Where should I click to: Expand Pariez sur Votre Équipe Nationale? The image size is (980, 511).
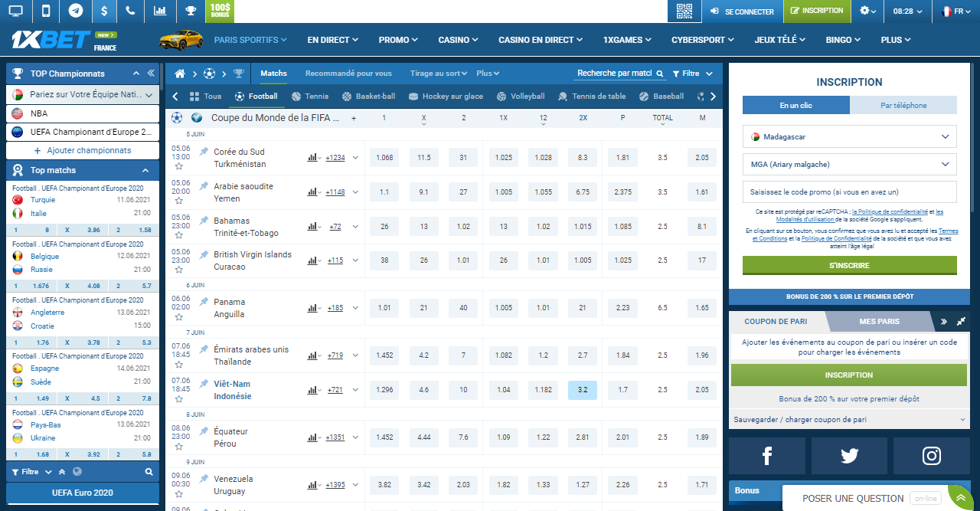point(83,95)
